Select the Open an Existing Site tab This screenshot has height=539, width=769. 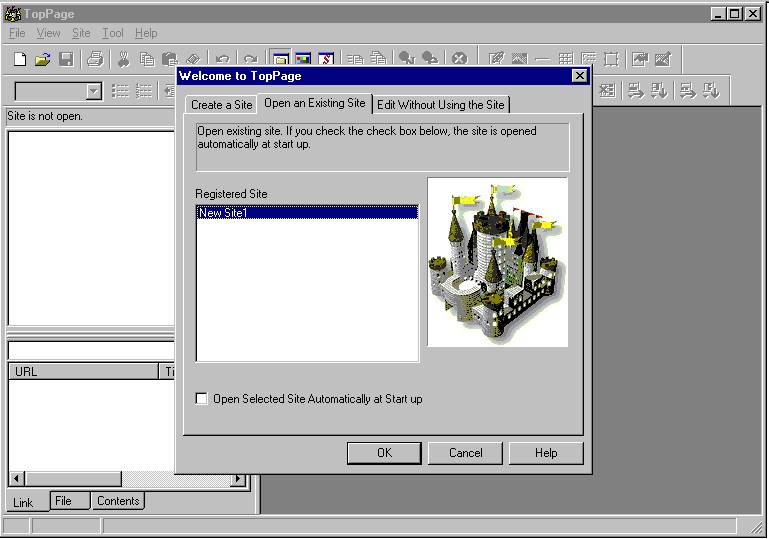[315, 103]
